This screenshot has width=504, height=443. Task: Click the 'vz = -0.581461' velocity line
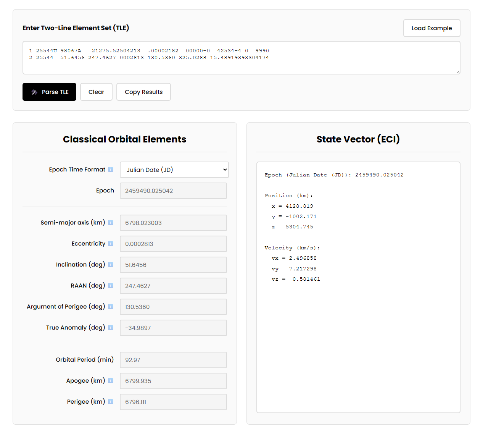point(296,279)
